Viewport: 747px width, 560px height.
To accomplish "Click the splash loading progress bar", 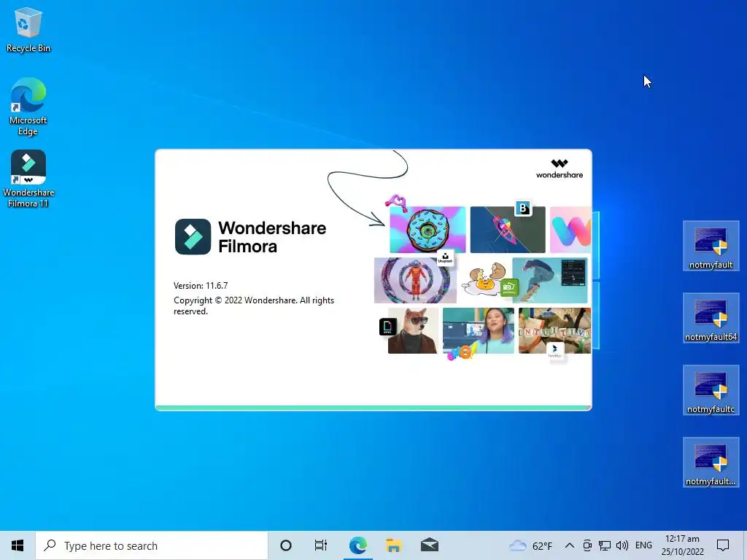I will click(373, 408).
